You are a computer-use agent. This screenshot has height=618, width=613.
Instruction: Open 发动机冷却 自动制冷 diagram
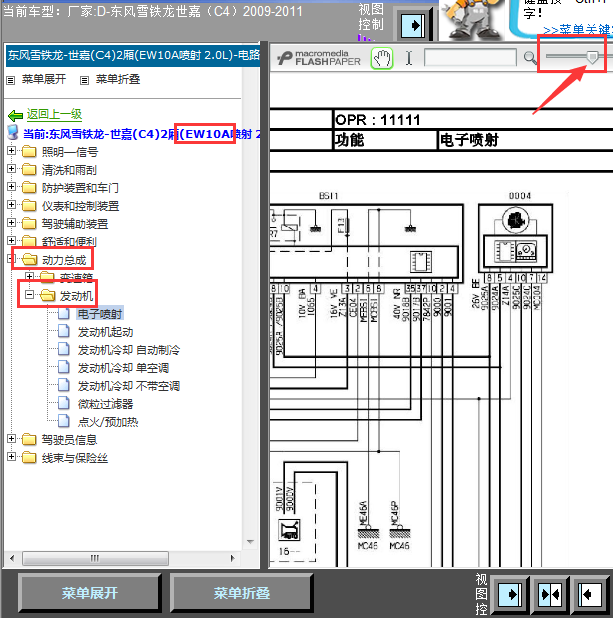pyautogui.click(x=129, y=350)
